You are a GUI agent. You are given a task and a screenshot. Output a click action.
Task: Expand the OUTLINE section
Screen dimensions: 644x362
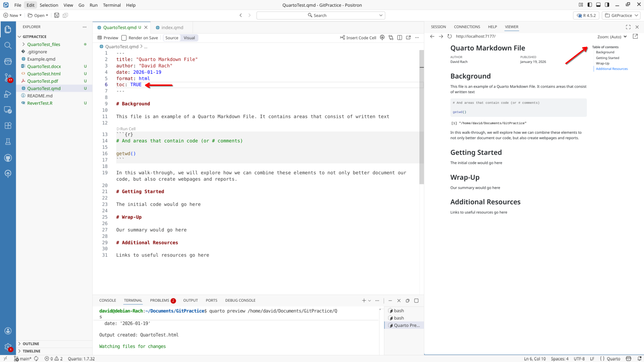click(31, 344)
